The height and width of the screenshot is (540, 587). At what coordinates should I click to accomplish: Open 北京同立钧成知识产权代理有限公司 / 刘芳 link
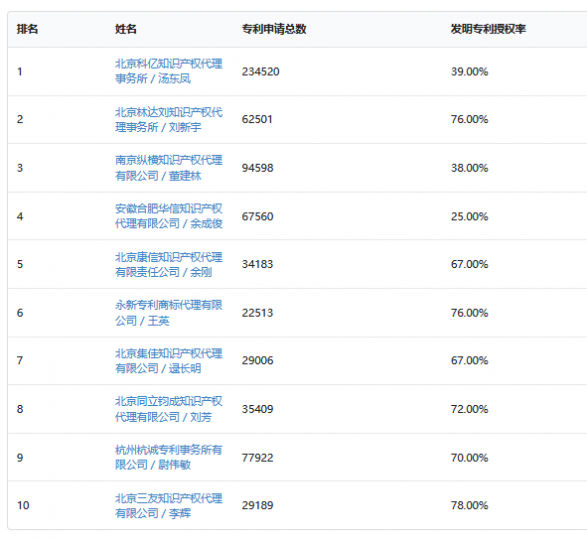(168, 409)
